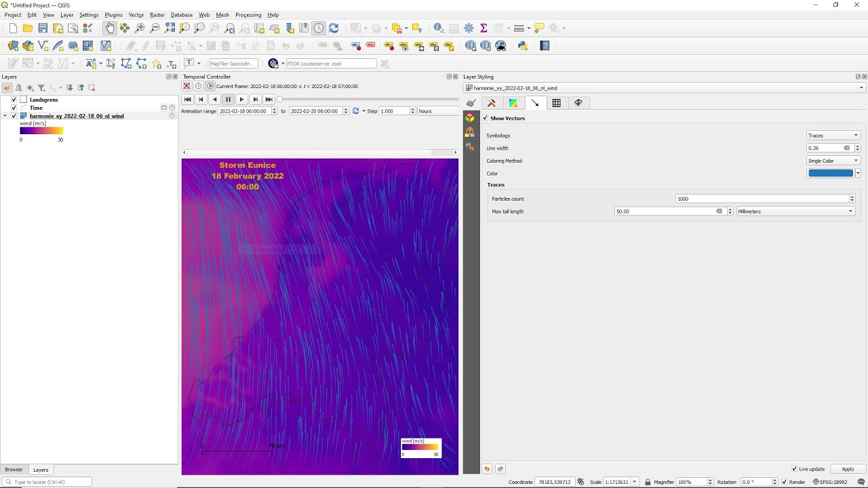Open the Data Source Manager icon
Image resolution: width=868 pixels, height=488 pixels.
(x=13, y=45)
